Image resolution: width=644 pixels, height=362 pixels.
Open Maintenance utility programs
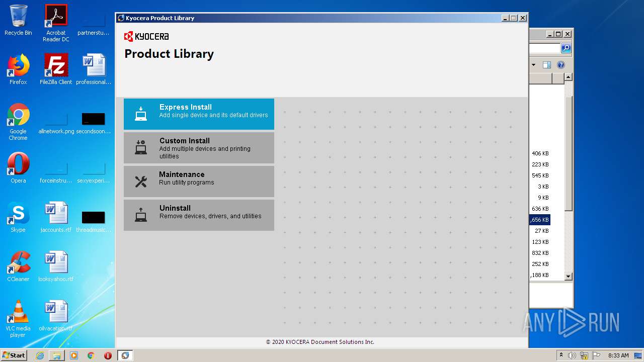coord(199,182)
